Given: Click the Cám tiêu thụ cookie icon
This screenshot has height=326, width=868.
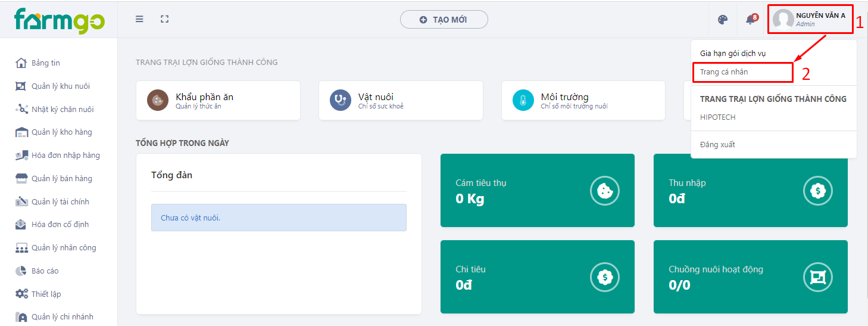Looking at the screenshot, I should pos(605,191).
